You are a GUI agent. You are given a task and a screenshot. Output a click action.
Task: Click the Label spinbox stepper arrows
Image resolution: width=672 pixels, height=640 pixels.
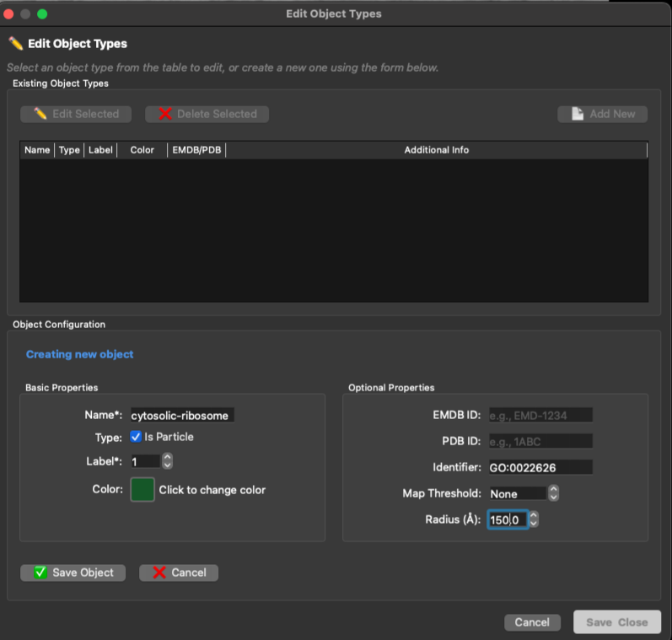[167, 461]
